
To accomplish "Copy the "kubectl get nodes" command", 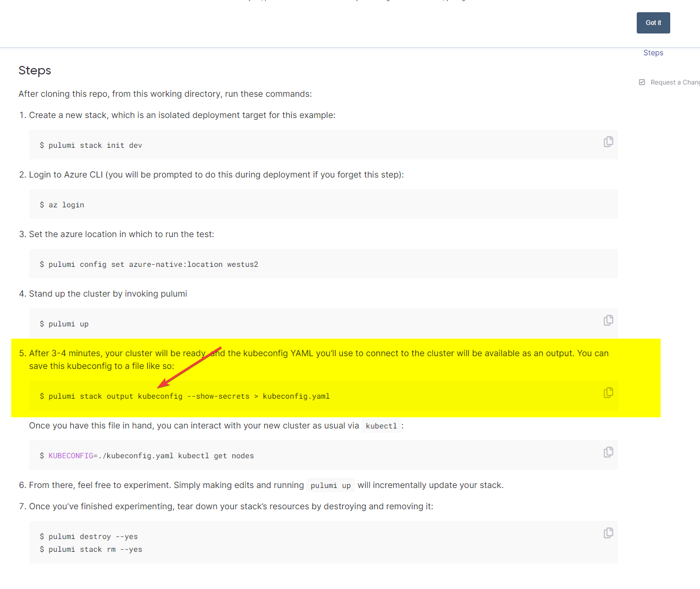I will 608,452.
